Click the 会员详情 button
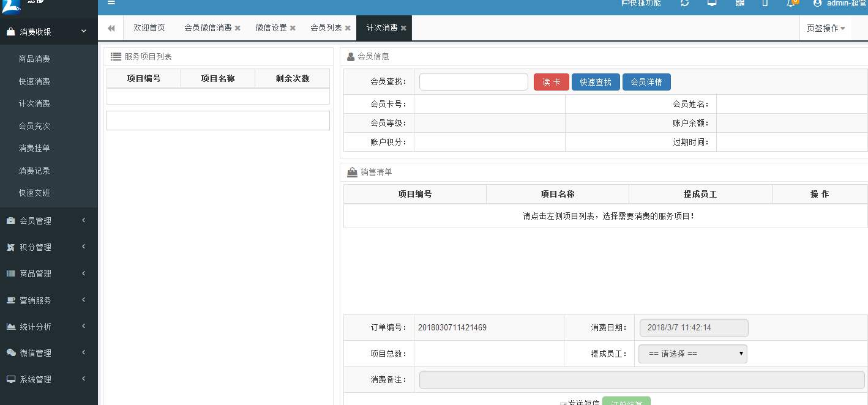The image size is (868, 405). point(646,82)
